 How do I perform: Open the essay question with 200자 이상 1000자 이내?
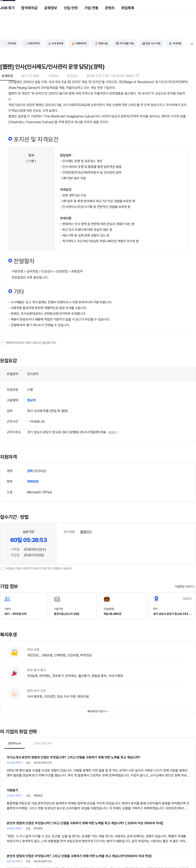click(85, 823)
